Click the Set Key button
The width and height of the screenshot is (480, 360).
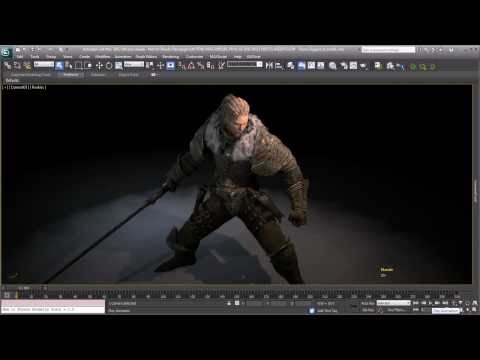[x=368, y=310]
